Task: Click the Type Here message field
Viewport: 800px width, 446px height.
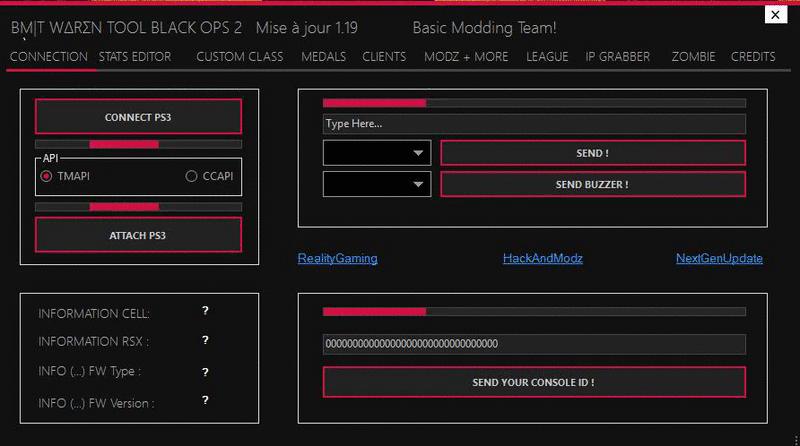Action: (534, 124)
